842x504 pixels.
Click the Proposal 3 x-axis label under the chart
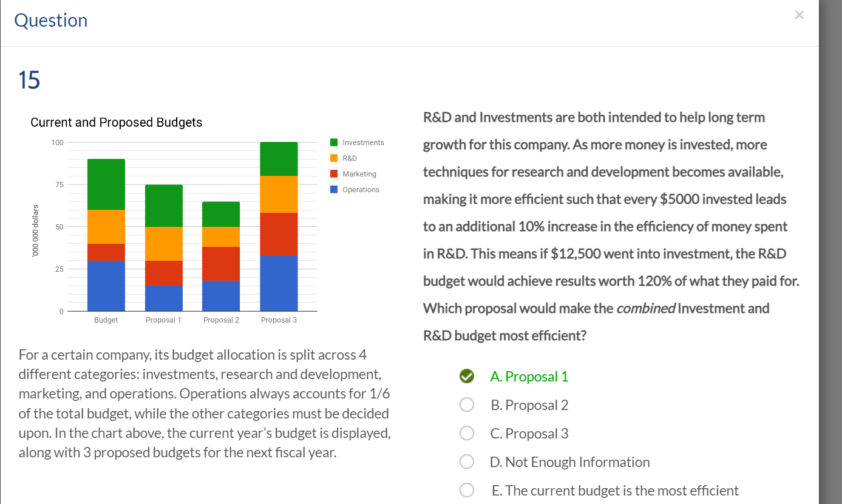(x=279, y=320)
